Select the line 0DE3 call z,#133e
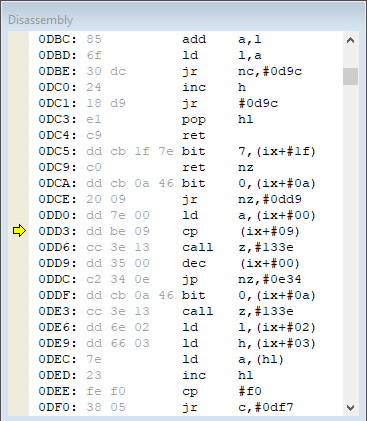The width and height of the screenshot is (367, 421). (x=186, y=311)
